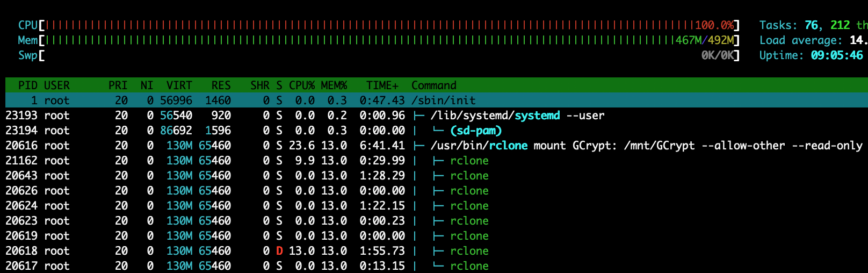The image size is (868, 273).
Task: Select the /lib/systemd/systemd --user process
Action: tap(517, 116)
